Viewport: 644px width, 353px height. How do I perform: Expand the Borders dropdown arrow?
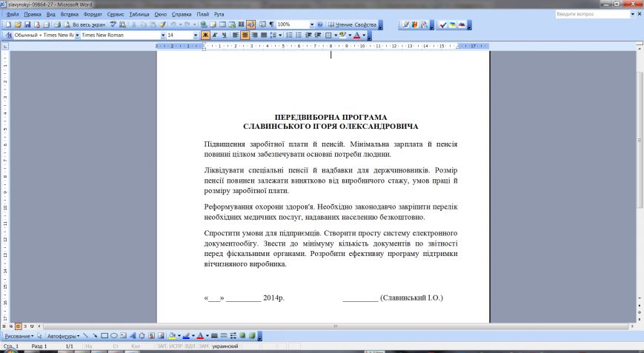pos(336,36)
